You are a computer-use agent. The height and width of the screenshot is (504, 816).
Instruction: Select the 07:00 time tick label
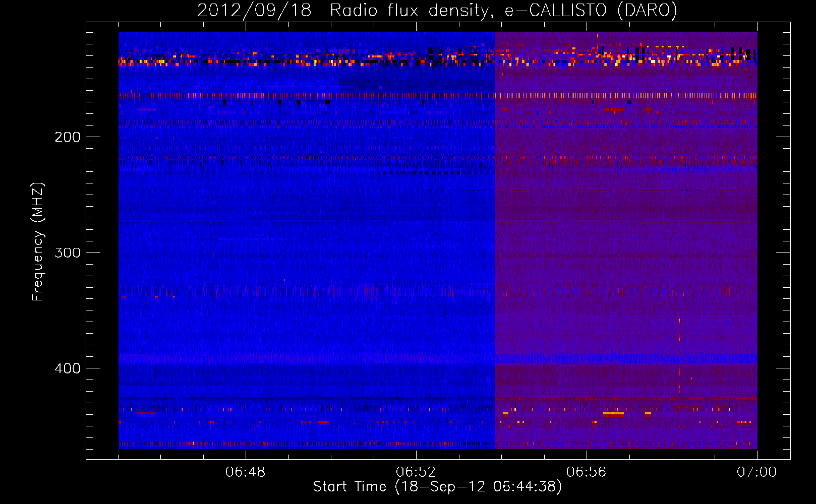(x=757, y=472)
